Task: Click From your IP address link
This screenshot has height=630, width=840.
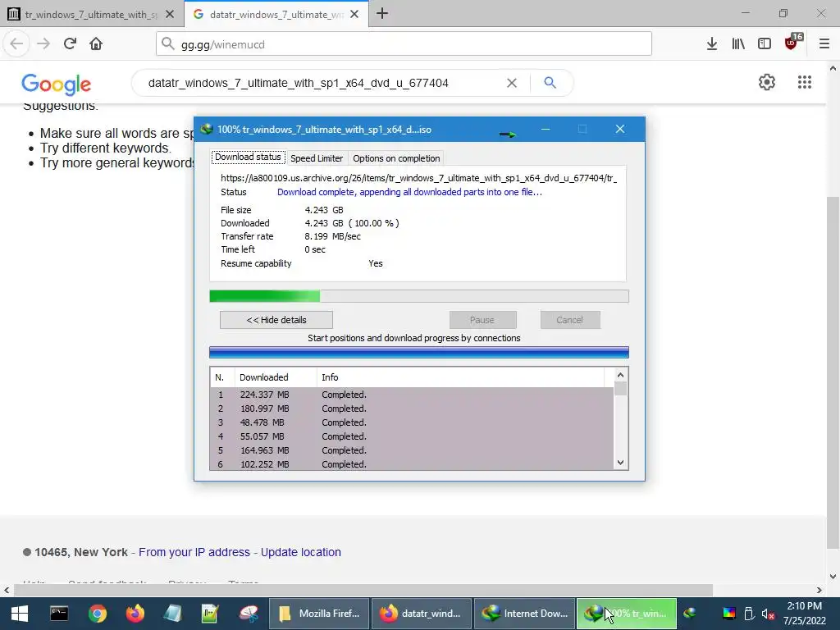Action: click(194, 552)
